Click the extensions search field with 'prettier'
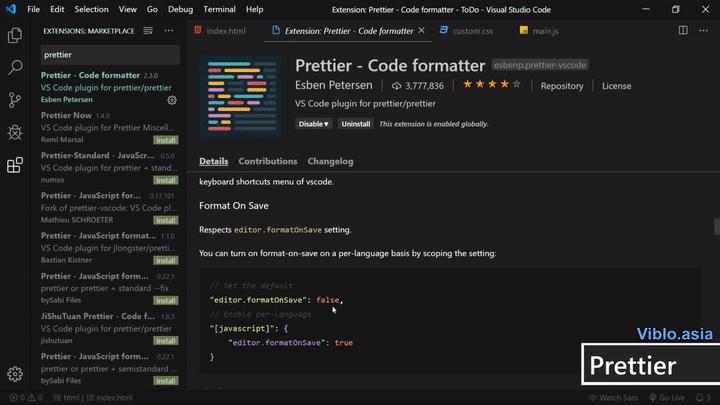720x405 pixels. click(x=110, y=55)
